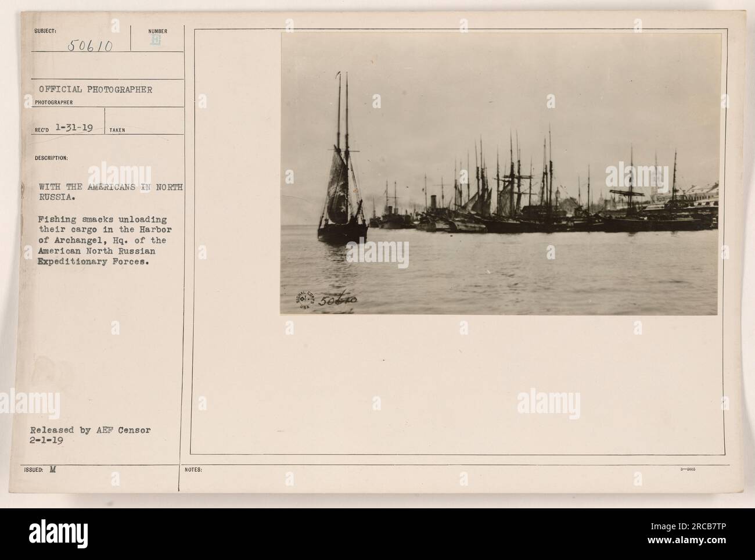
Task: Click the 'TAKEN' field label
Action: tap(116, 131)
